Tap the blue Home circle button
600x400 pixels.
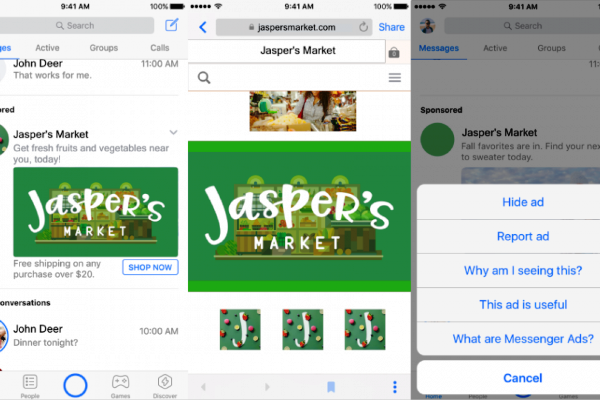pyautogui.click(x=75, y=385)
